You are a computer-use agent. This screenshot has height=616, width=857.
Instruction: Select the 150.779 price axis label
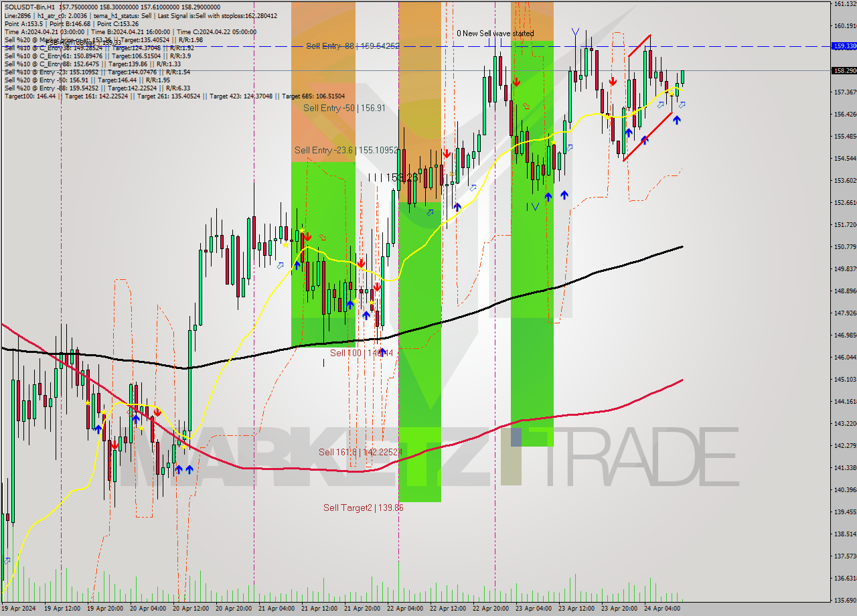(845, 246)
